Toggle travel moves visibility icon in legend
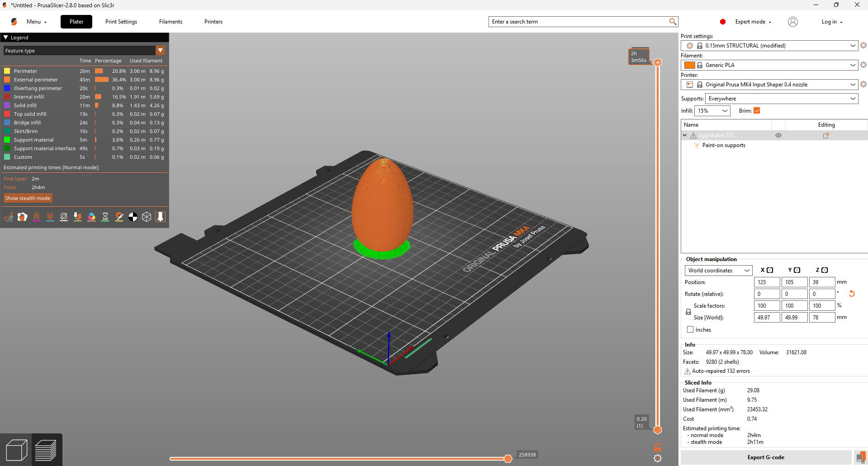 click(x=9, y=217)
